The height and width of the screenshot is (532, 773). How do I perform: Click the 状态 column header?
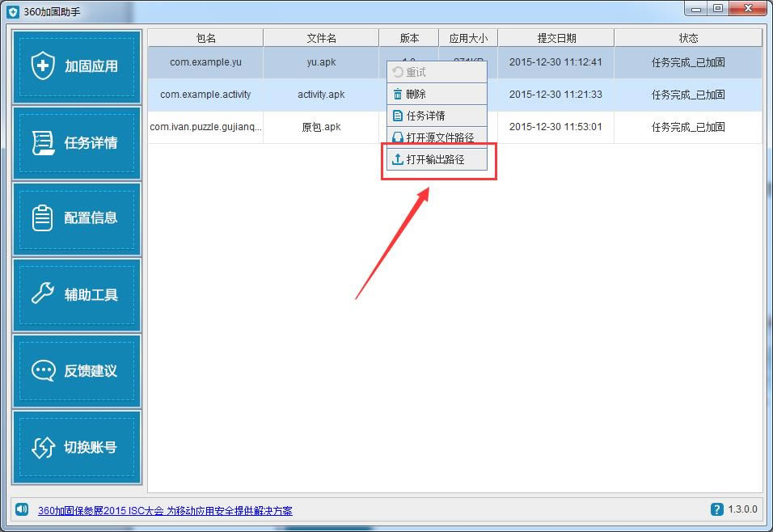coord(688,38)
